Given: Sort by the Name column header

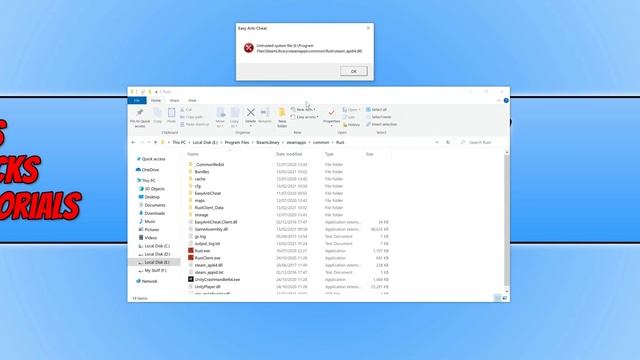Looking at the screenshot, I should pos(193,154).
